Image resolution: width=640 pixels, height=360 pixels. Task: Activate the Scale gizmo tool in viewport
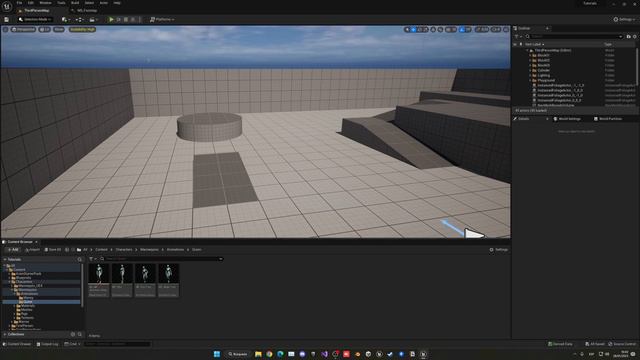point(426,29)
